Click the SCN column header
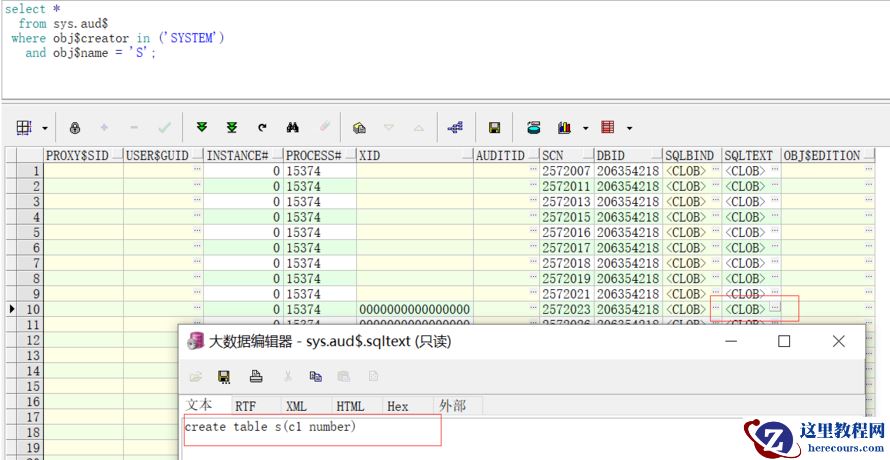 [566, 156]
